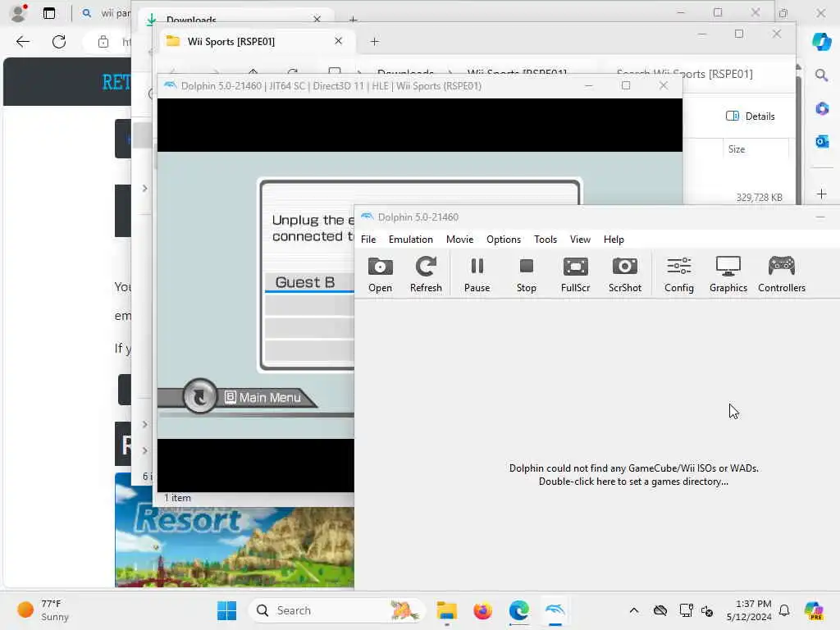The width and height of the screenshot is (840, 630).
Task: Open Dolphin Config settings
Action: point(678,274)
